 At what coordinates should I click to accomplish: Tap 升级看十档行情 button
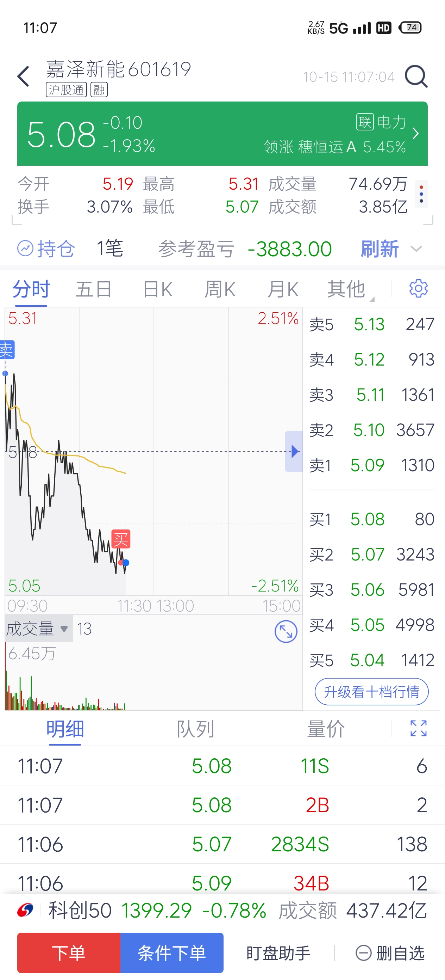click(x=371, y=692)
